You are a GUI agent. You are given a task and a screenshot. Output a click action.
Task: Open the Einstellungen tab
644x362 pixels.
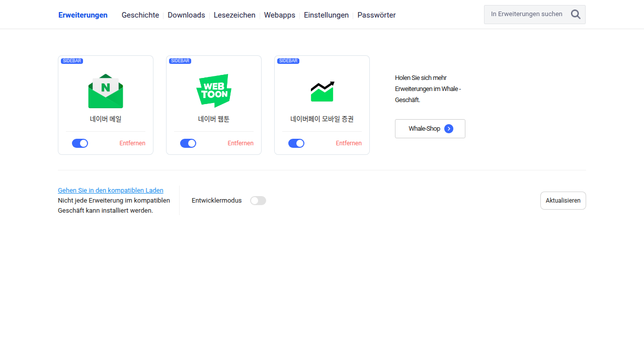point(326,15)
